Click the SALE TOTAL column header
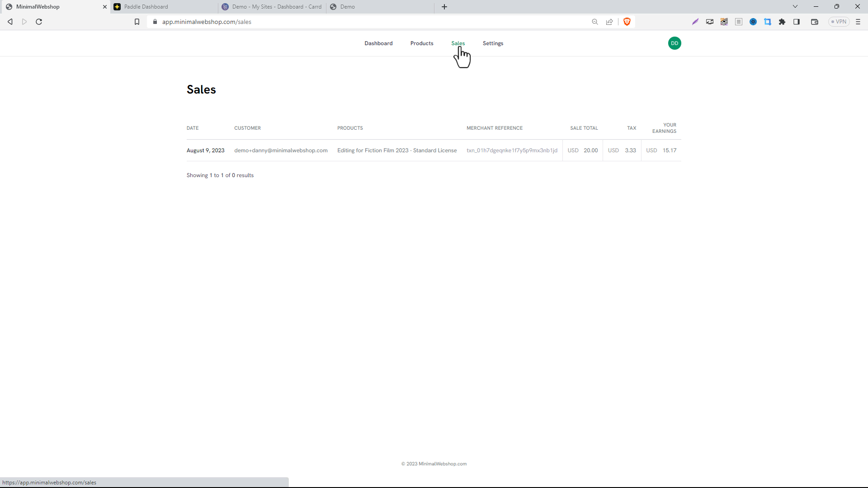Image resolution: width=868 pixels, height=488 pixels. (584, 128)
